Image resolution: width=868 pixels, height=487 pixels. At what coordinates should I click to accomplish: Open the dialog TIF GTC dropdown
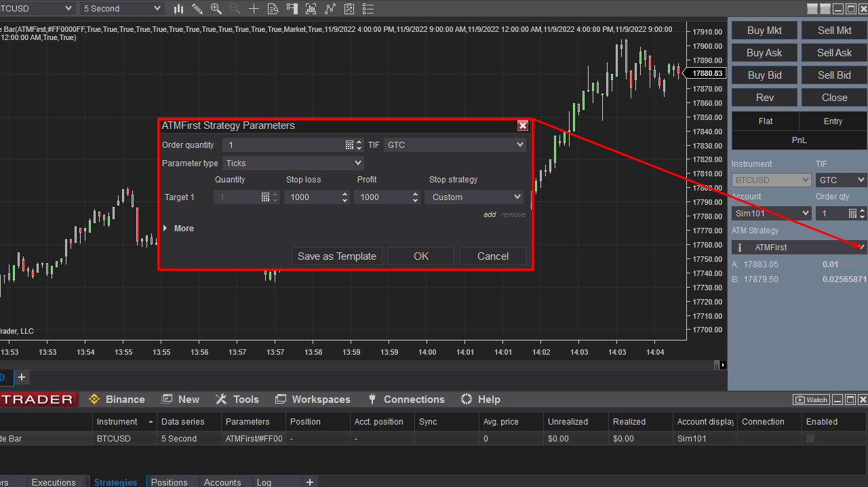[x=454, y=144]
